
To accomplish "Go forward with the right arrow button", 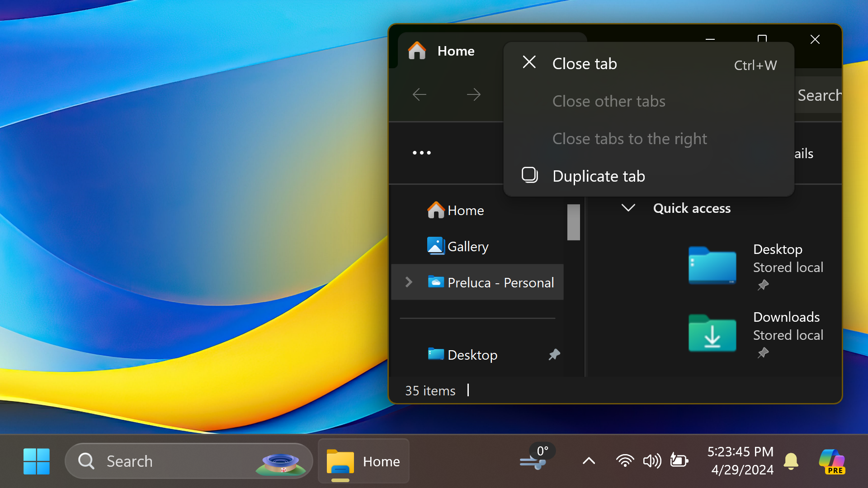I will [473, 94].
